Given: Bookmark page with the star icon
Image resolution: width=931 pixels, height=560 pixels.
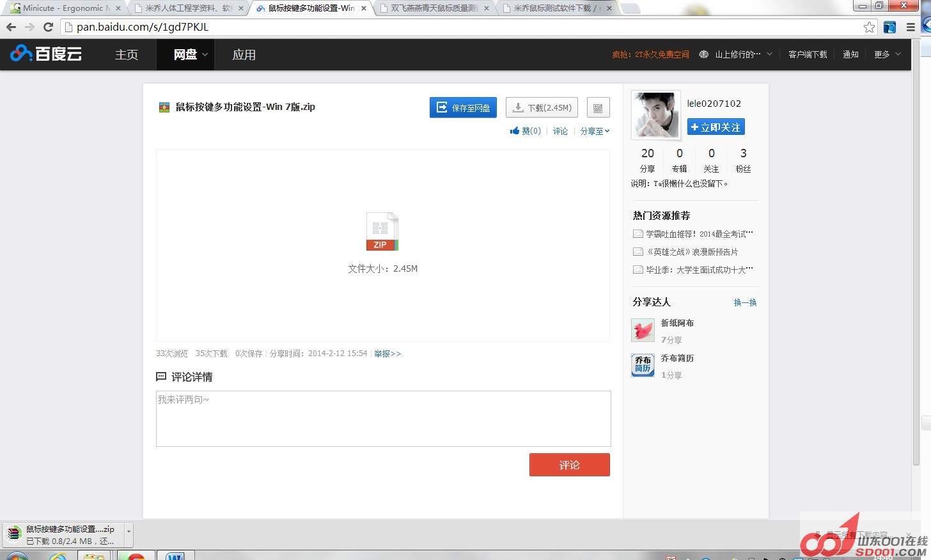Looking at the screenshot, I should point(869,27).
